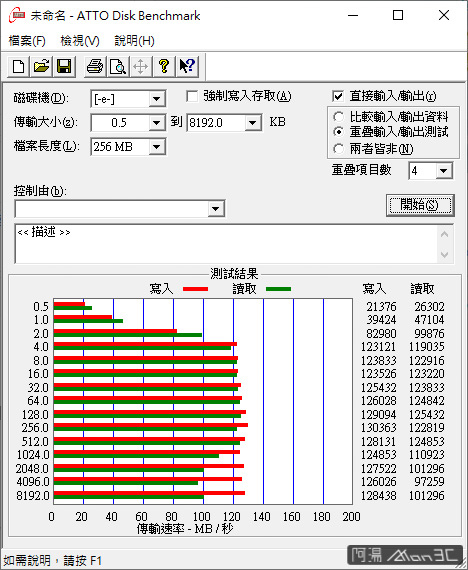Click read value 110923 for 1024.0 row

click(427, 455)
